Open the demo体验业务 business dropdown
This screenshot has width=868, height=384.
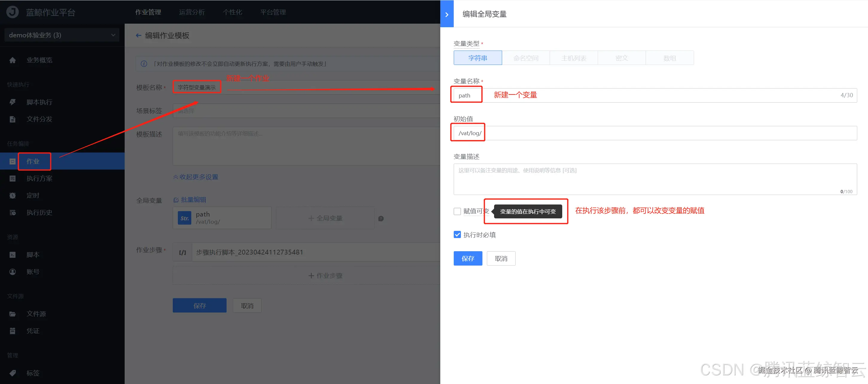point(62,35)
